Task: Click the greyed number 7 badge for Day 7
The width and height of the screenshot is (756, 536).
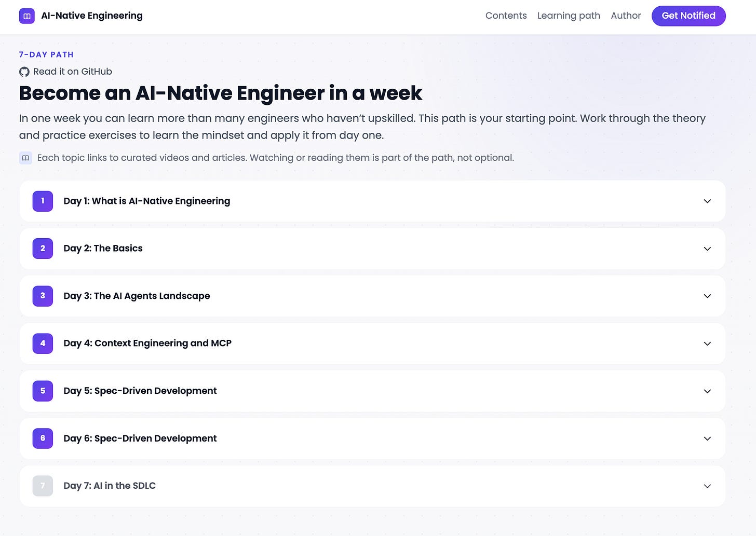Action: [x=43, y=486]
